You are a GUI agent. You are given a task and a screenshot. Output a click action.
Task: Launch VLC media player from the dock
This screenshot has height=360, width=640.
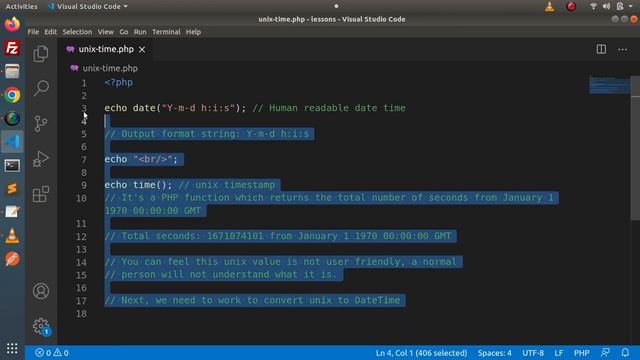click(12, 236)
